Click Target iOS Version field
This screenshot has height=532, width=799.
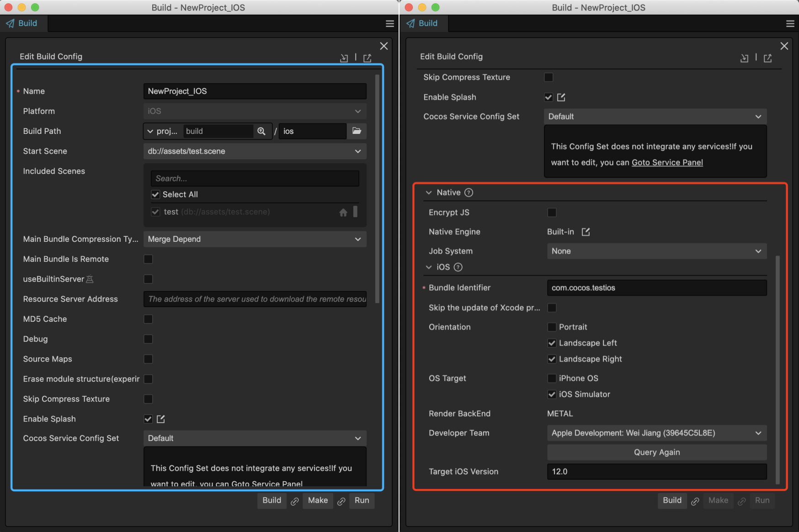[657, 471]
